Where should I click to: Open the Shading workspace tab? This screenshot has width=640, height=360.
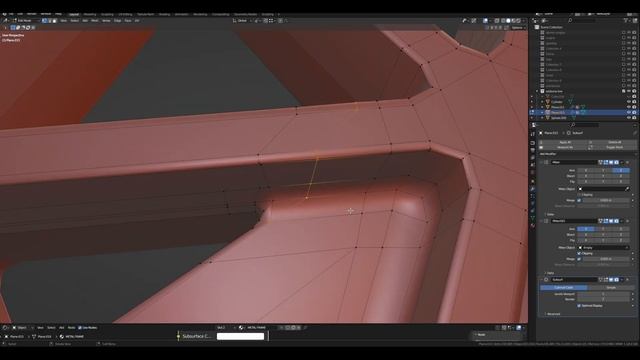click(x=164, y=14)
